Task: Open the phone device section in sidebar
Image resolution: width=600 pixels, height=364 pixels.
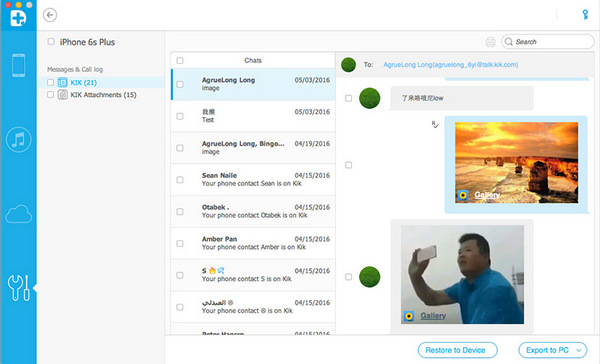Action: (x=18, y=65)
